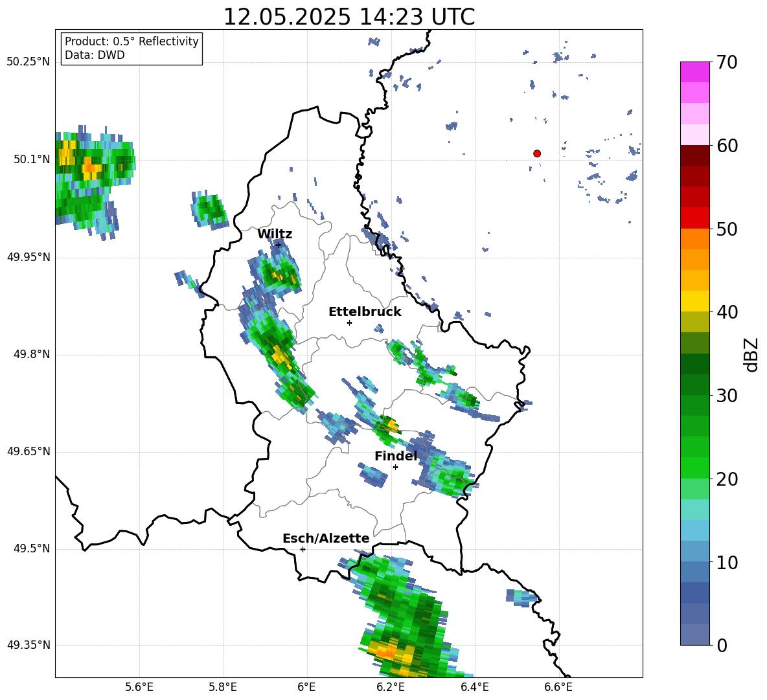Click the 5.6°E longitude label

pos(139,687)
